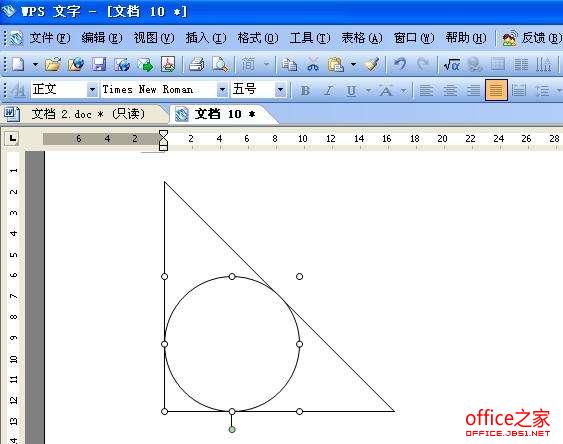Toggle italic formatting
Screen dimensions: 563x444
(x=328, y=90)
